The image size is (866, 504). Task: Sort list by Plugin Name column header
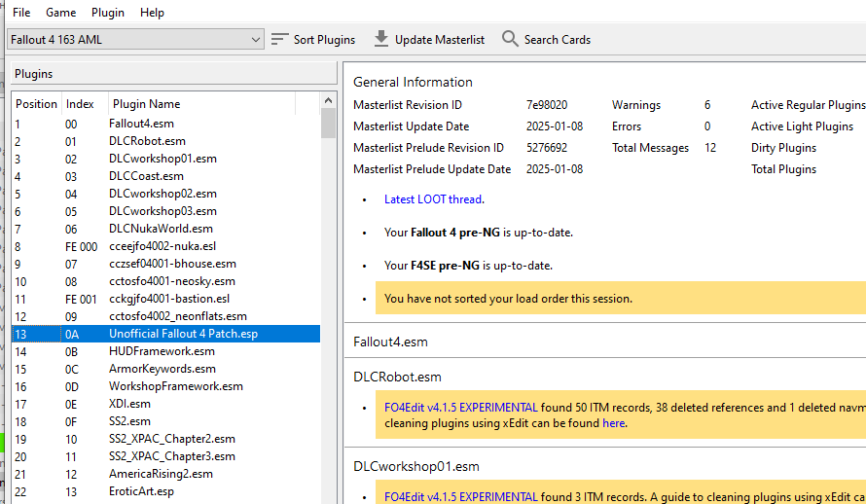146,104
